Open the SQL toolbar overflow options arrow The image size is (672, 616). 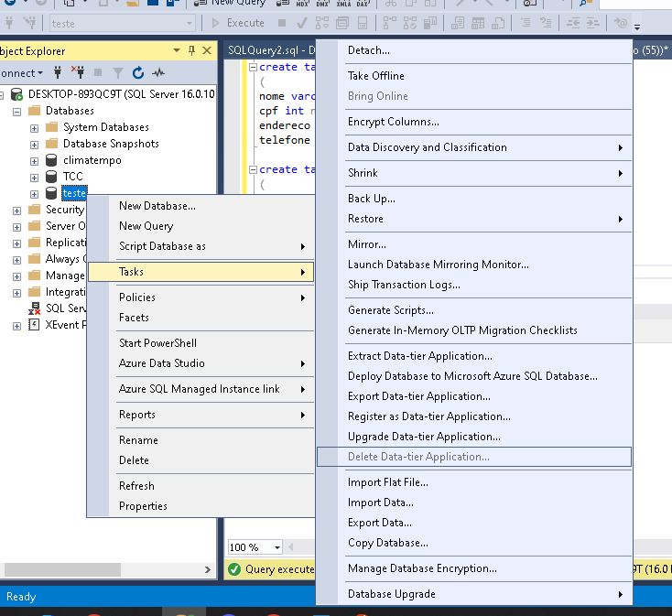(x=637, y=27)
